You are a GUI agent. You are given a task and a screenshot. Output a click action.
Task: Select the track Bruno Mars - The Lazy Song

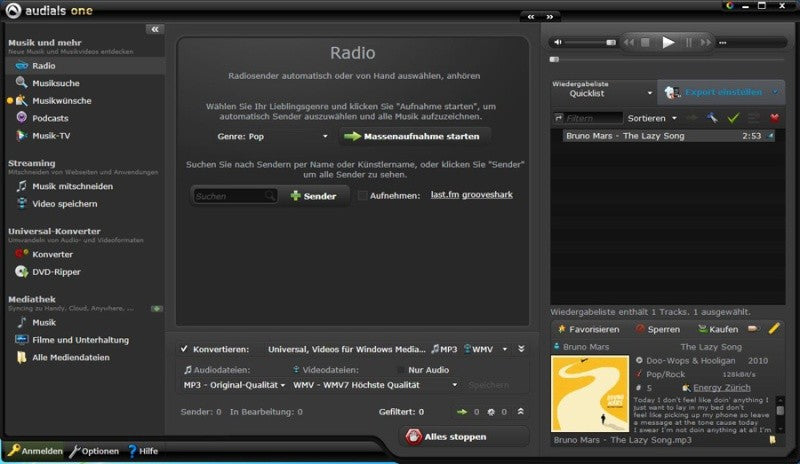[668, 136]
